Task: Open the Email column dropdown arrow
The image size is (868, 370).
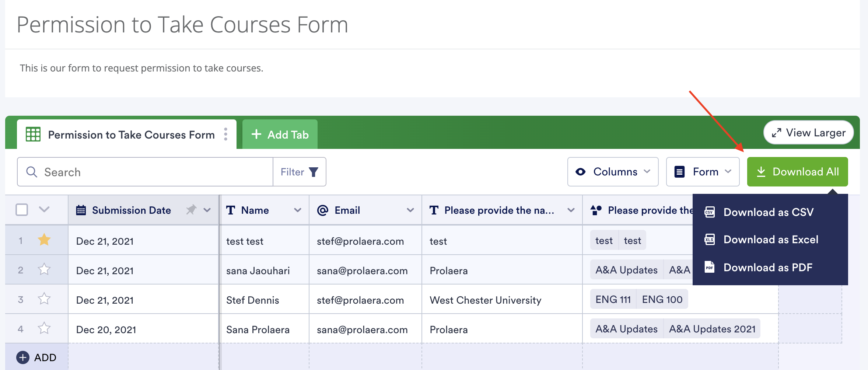Action: 410,210
